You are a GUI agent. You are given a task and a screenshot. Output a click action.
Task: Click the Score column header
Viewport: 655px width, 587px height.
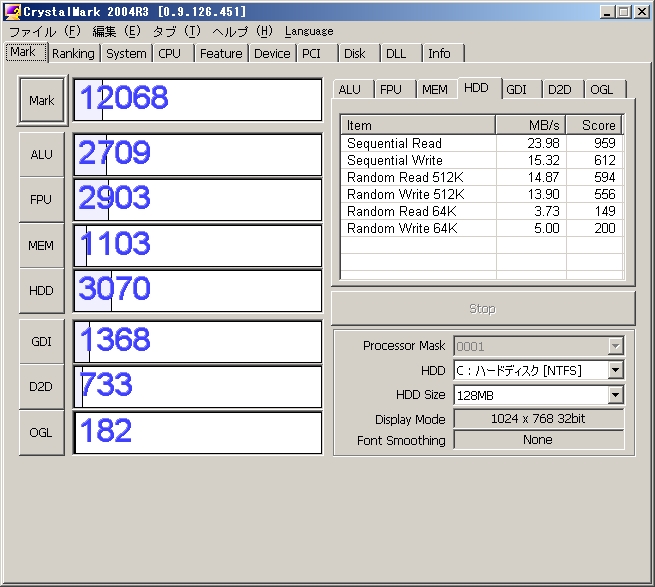(594, 125)
